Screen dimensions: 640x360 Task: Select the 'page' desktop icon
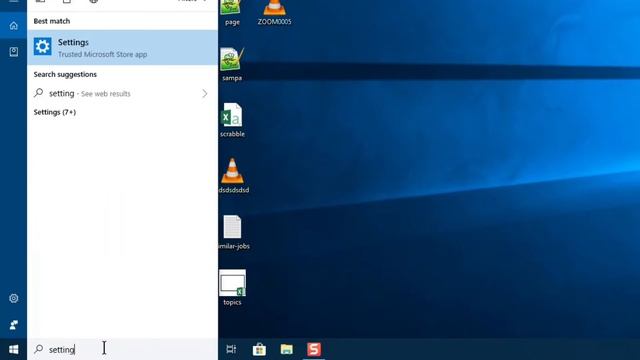232,12
